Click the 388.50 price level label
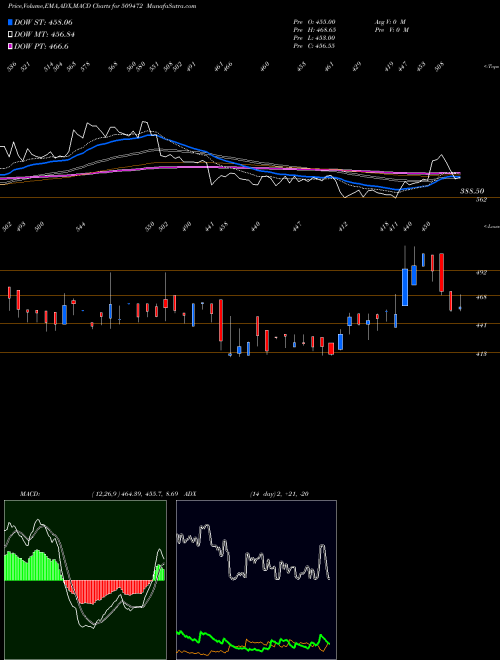This screenshot has height=660, width=500. (x=472, y=191)
